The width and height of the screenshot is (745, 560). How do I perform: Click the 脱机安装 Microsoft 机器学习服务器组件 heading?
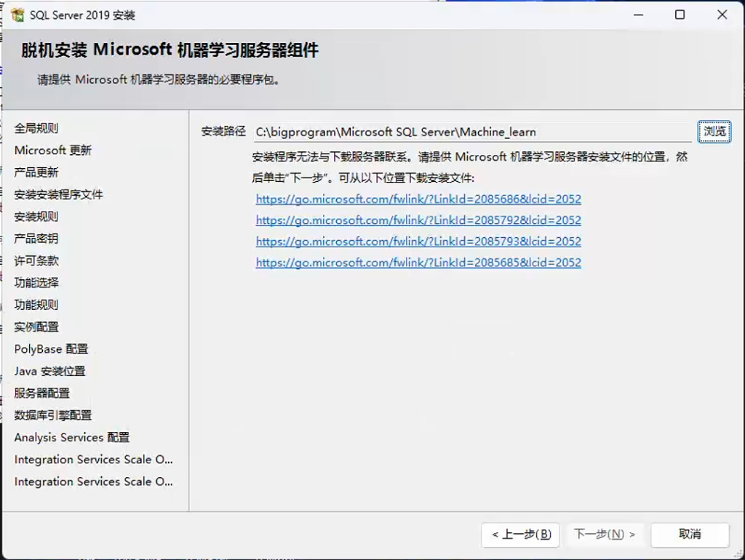coord(170,50)
